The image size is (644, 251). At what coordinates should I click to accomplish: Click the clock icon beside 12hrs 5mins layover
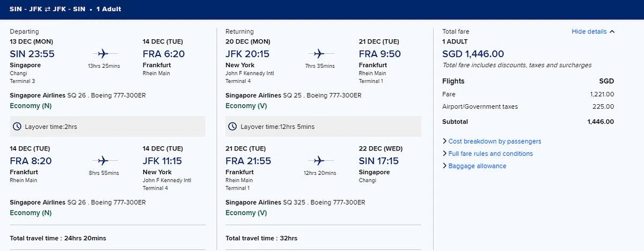[233, 127]
